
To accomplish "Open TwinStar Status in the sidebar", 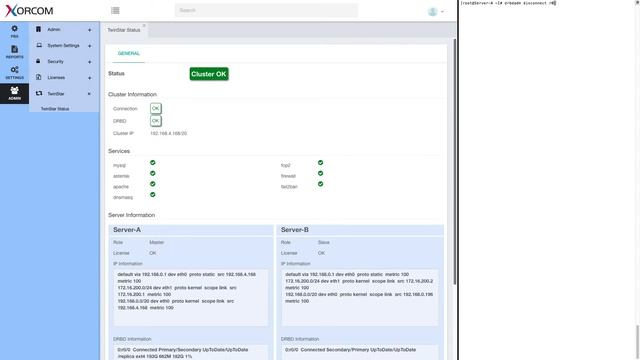I will pos(55,109).
